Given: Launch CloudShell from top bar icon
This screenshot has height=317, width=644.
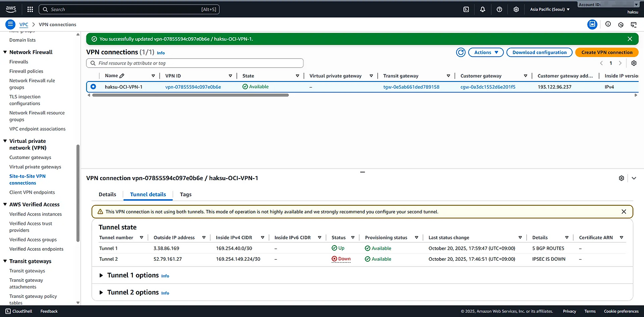Looking at the screenshot, I should 466,9.
